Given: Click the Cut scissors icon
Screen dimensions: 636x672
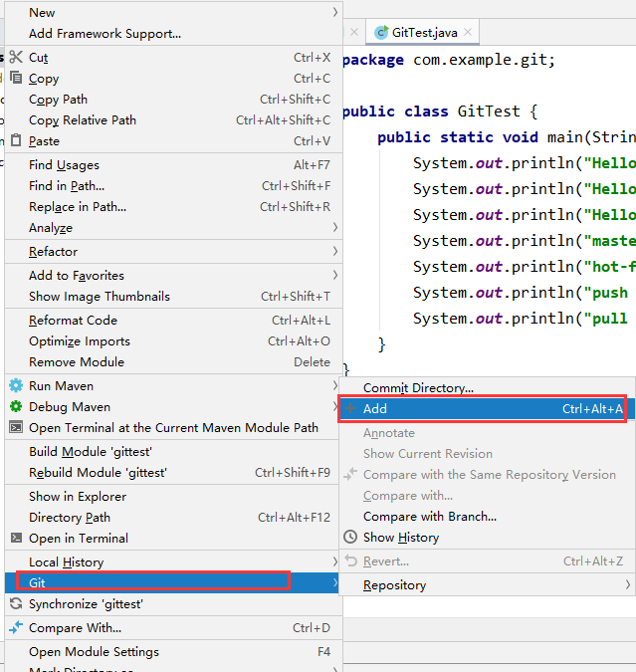Looking at the screenshot, I should [x=16, y=57].
